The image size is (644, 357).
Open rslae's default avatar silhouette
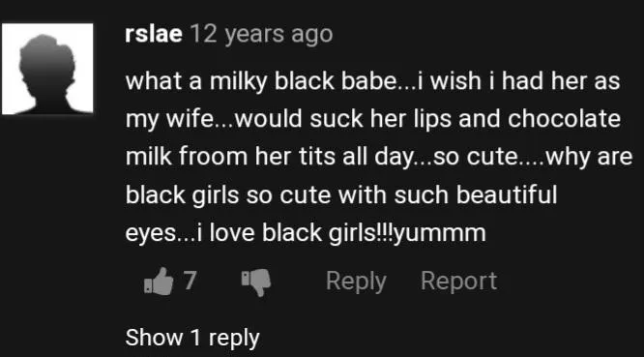coord(47,69)
